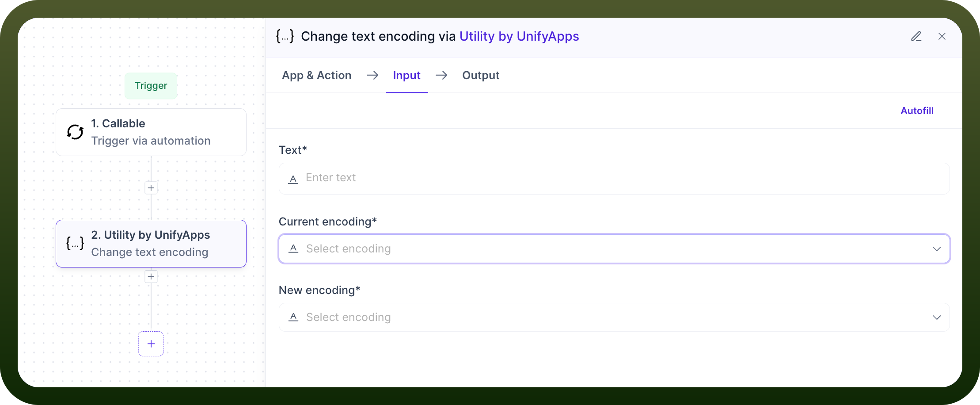Click the arrow between App & Action and Input

372,75
